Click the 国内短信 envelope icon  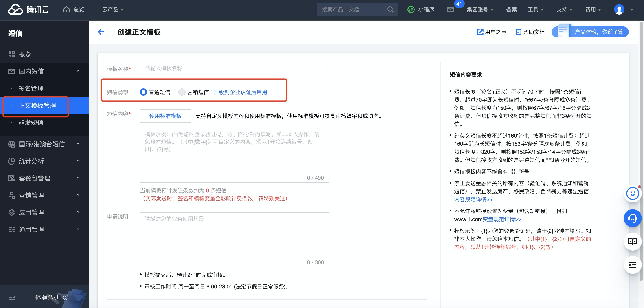tap(11, 71)
